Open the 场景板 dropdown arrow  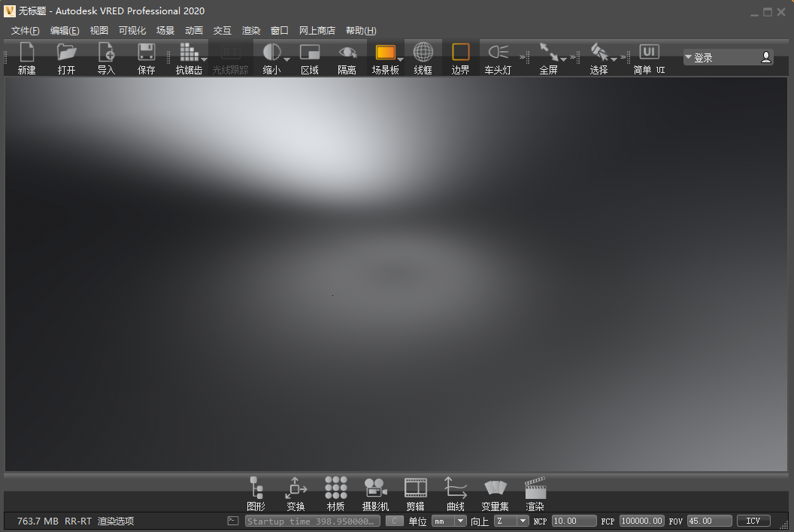(400, 59)
